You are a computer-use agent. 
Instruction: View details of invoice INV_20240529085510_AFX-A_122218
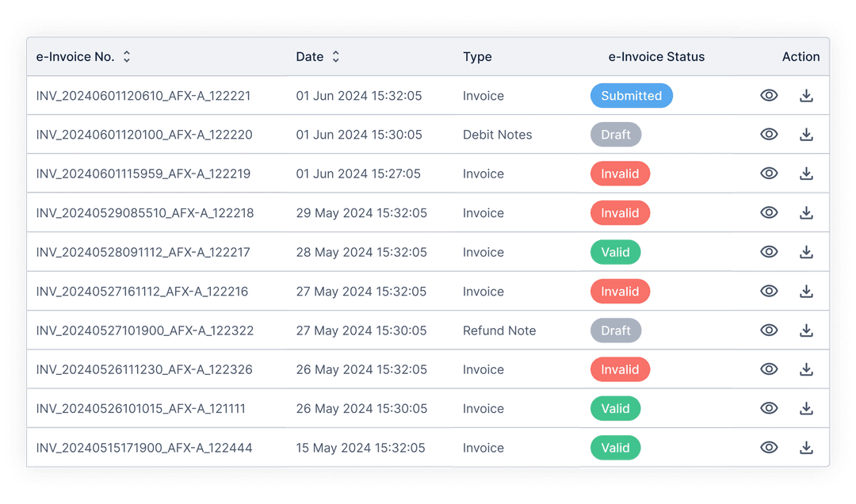[x=769, y=212]
